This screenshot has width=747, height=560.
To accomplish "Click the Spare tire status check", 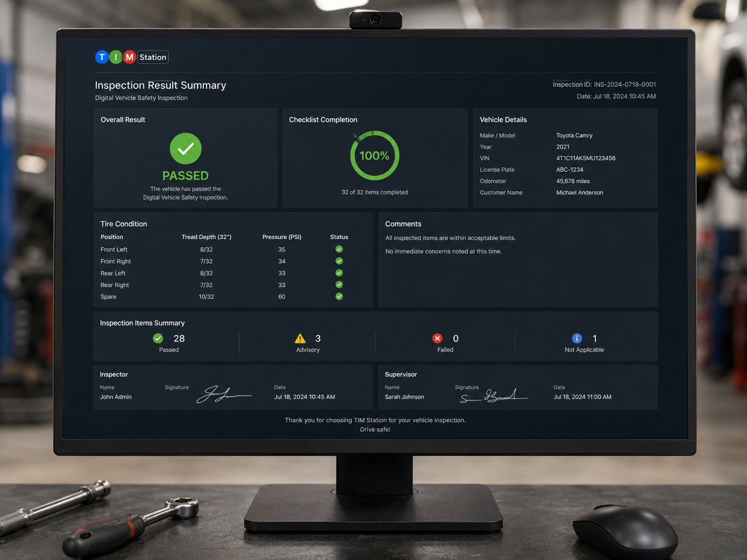I will [x=339, y=297].
